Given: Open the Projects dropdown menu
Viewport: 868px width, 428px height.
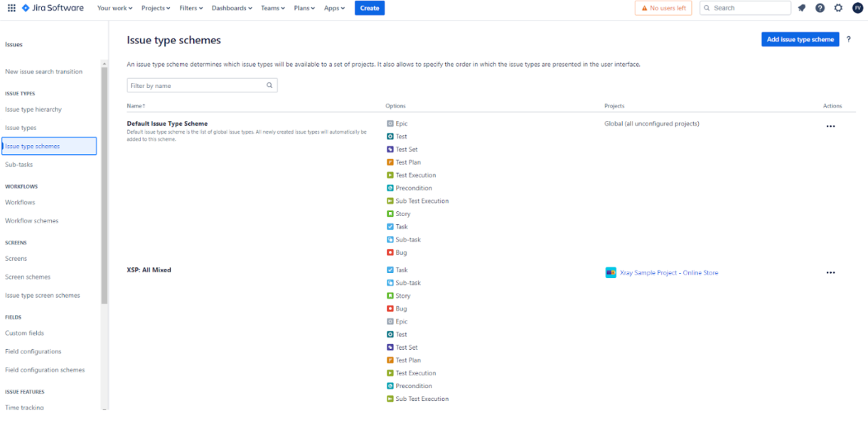Looking at the screenshot, I should click(x=155, y=8).
